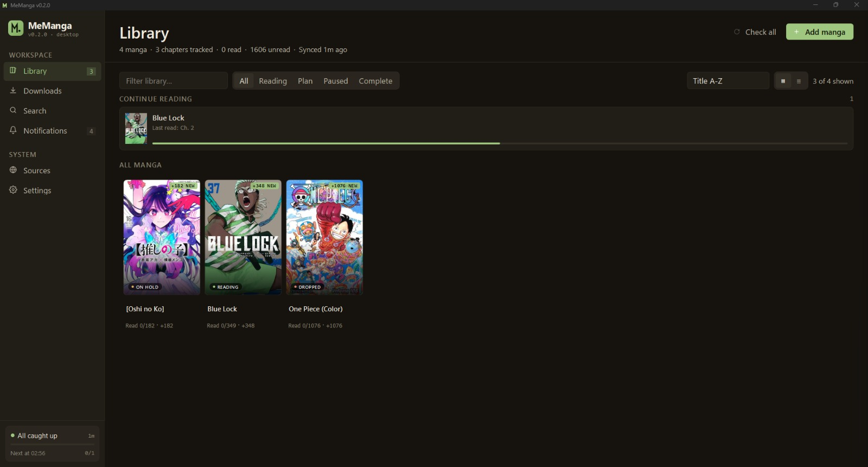
Task: Click the Library count badge 3
Action: tap(91, 71)
